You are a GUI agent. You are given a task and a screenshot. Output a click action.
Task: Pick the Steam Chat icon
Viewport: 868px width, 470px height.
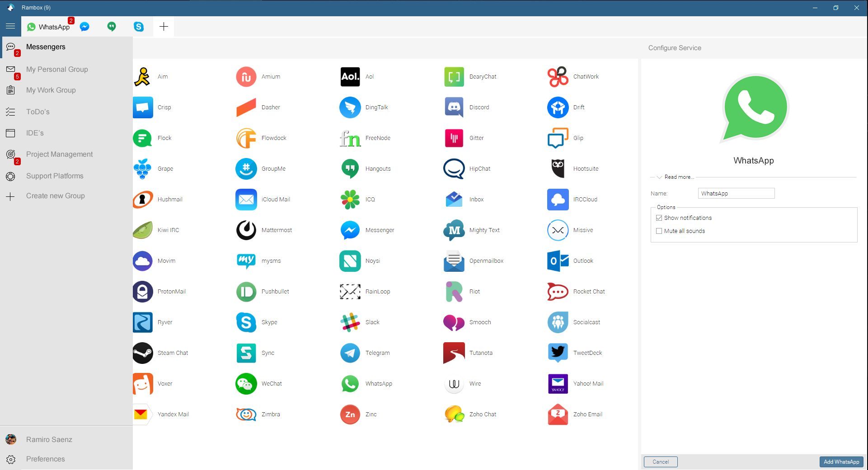pos(142,353)
